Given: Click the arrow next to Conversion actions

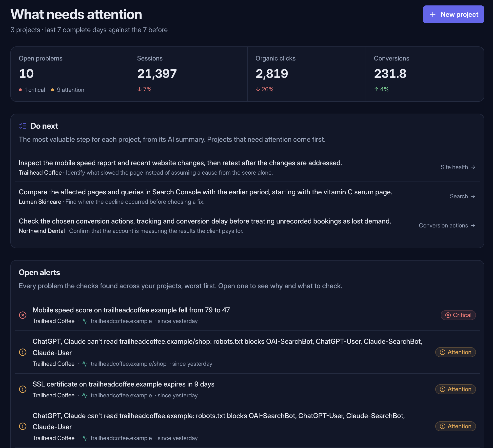Looking at the screenshot, I should click(473, 225).
